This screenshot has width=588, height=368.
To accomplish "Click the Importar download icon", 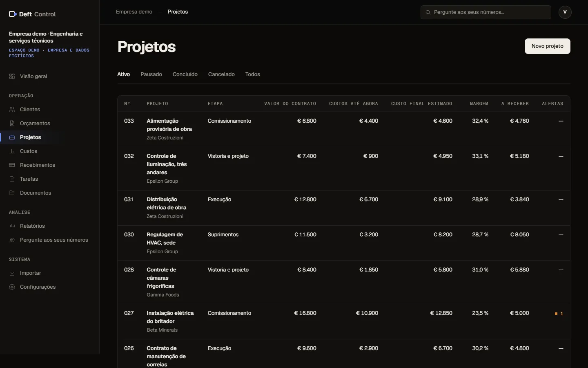I will point(12,273).
